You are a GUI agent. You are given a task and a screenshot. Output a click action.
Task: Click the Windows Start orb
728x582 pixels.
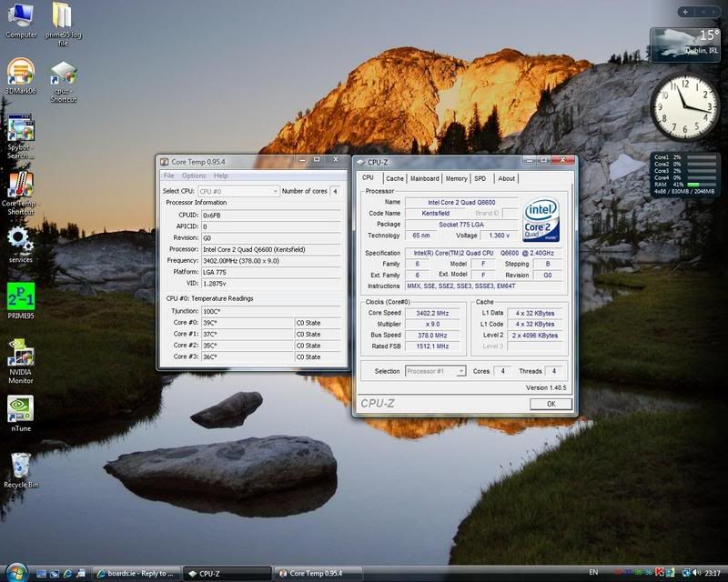click(16, 573)
